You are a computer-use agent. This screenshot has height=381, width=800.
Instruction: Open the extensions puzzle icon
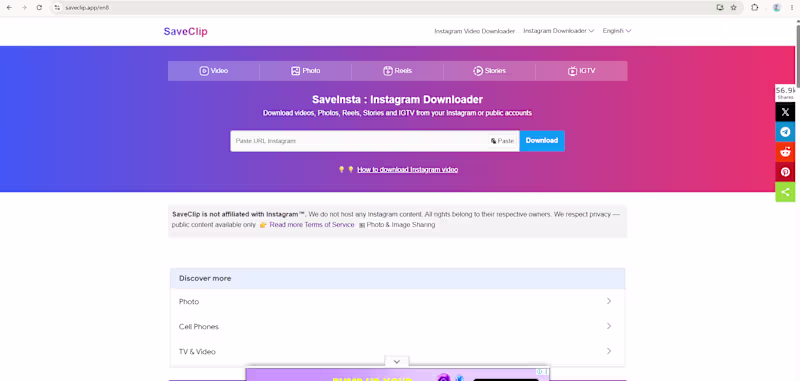(755, 8)
